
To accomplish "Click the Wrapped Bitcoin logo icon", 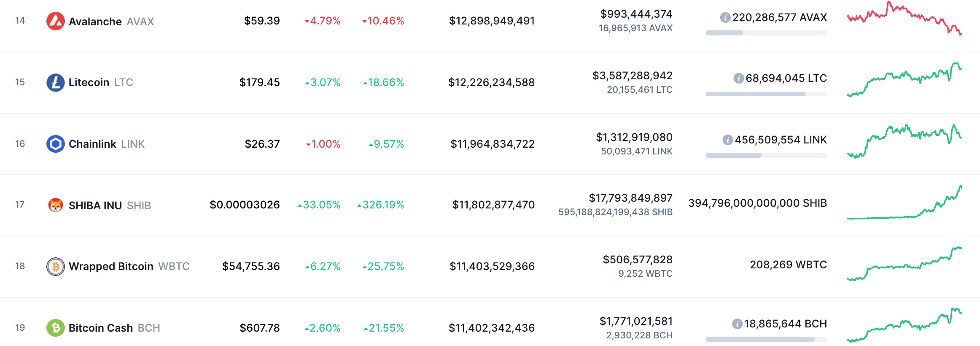I will click(x=55, y=267).
